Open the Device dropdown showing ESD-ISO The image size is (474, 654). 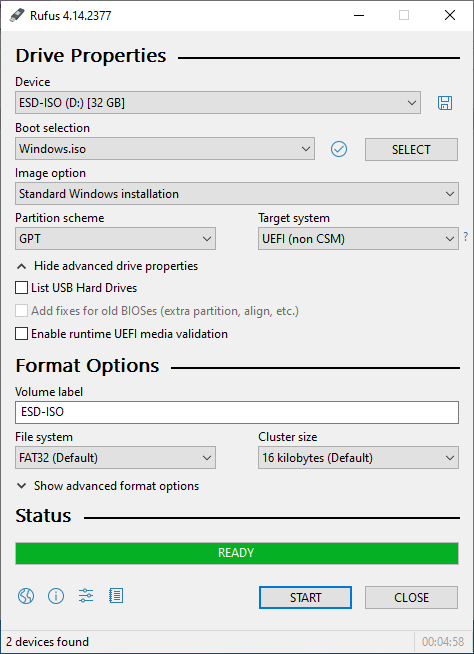(x=218, y=103)
